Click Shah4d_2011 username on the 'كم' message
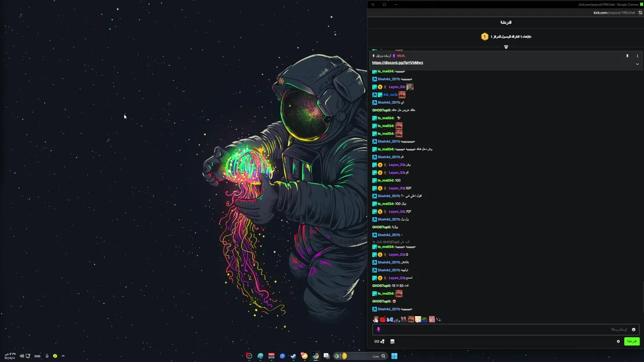The image size is (644, 362). (x=388, y=157)
